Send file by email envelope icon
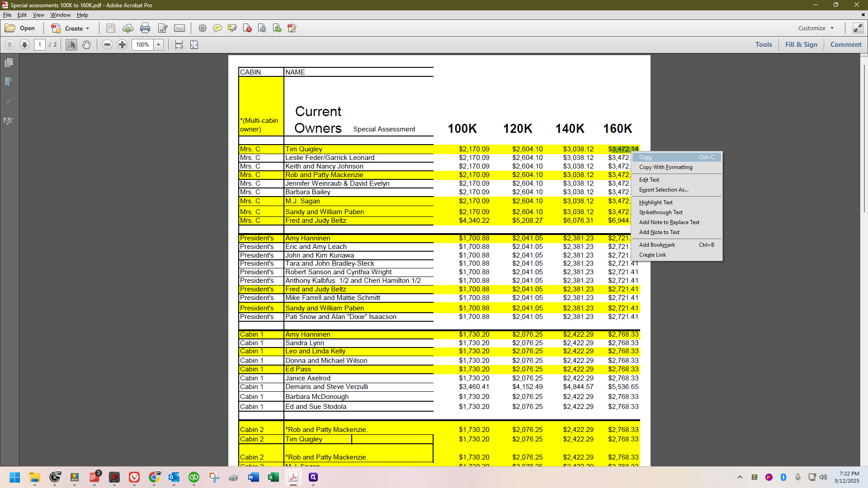 (x=179, y=28)
